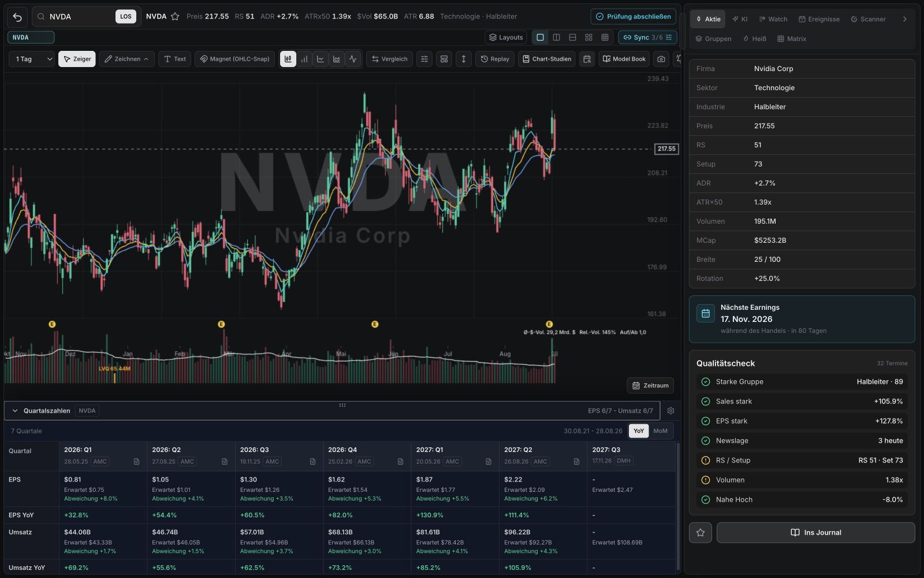924x578 pixels.
Task: Expand the Zeichnen drawing tools menu
Action: tap(126, 59)
